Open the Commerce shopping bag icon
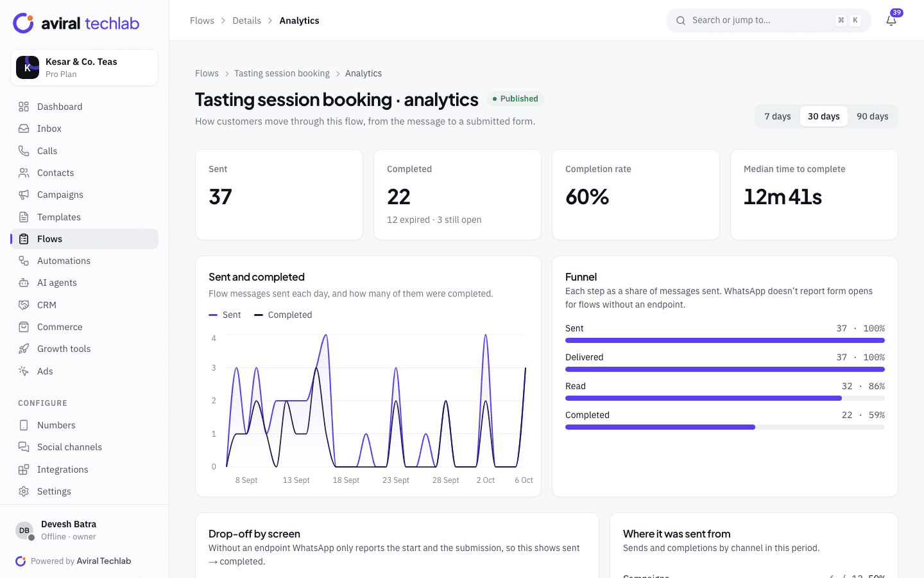 [x=24, y=327]
